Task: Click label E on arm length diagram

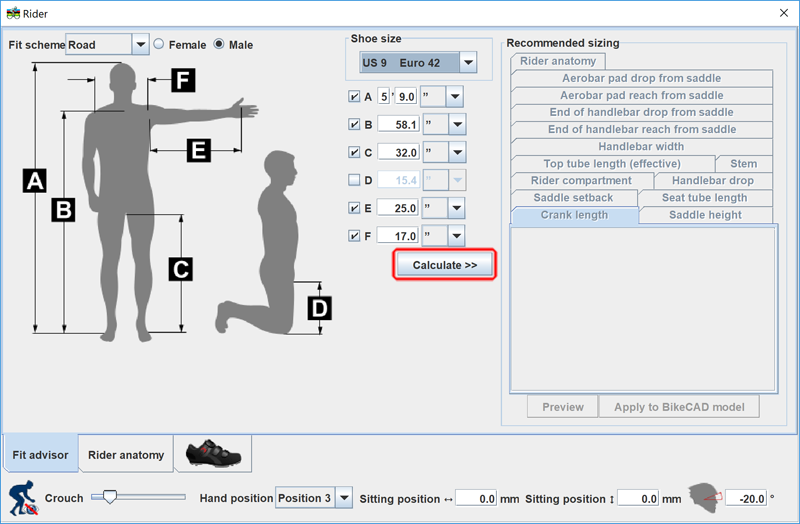Action: 198,151
